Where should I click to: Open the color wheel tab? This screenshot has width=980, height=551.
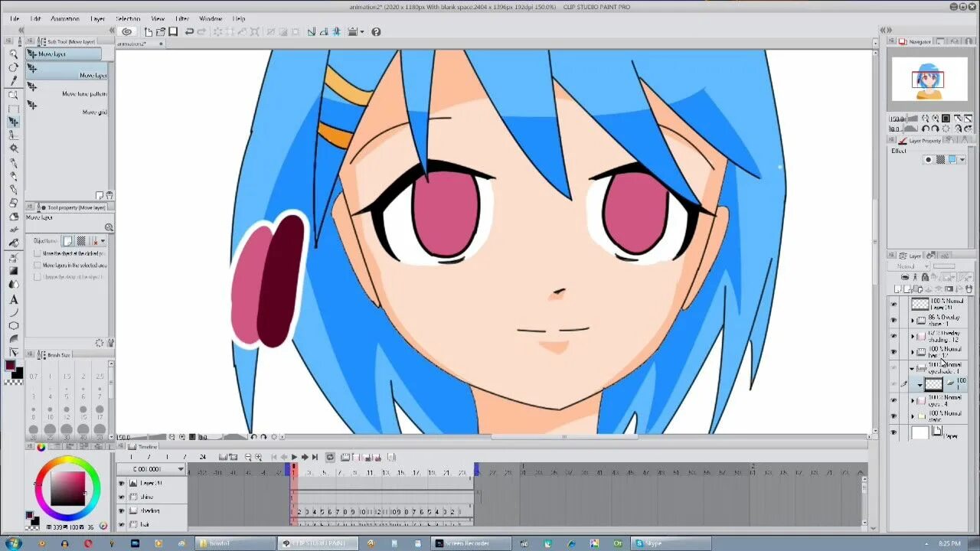pyautogui.click(x=41, y=447)
